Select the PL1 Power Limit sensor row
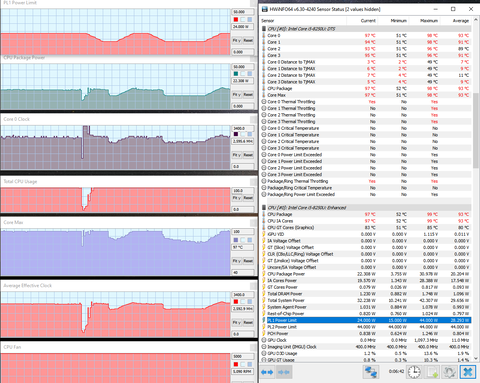This screenshot has width=480, height=383. tap(366, 320)
